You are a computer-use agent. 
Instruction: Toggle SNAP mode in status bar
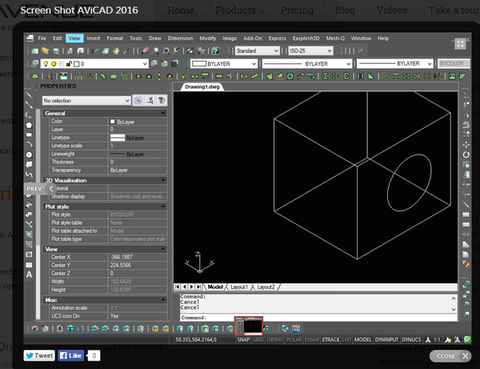(243, 339)
